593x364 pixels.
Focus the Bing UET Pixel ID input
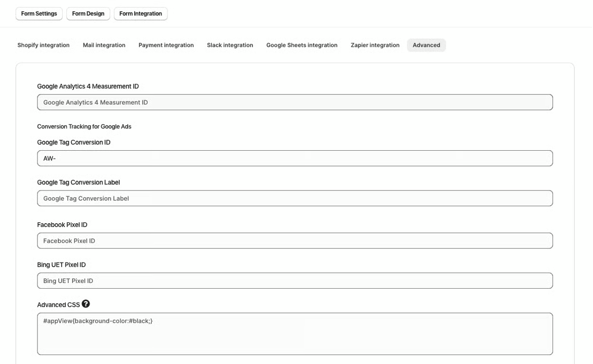tap(295, 281)
